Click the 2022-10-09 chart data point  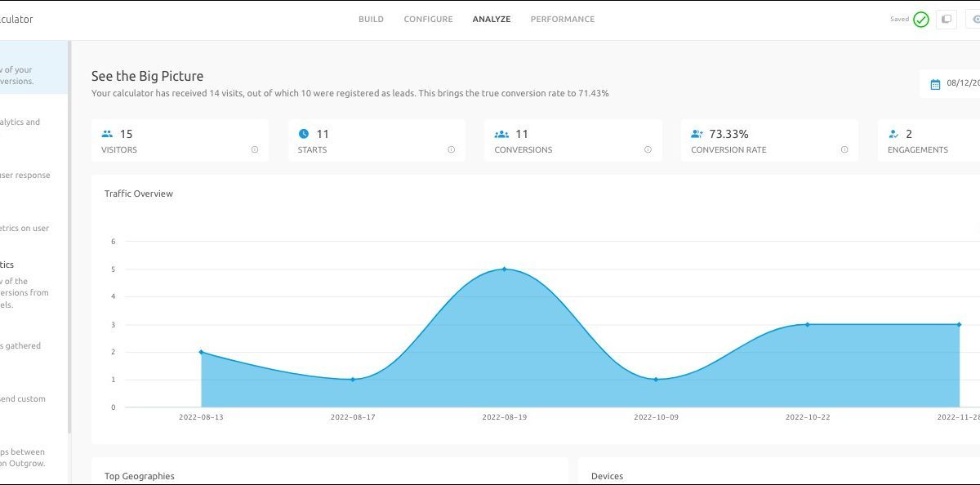pos(656,379)
